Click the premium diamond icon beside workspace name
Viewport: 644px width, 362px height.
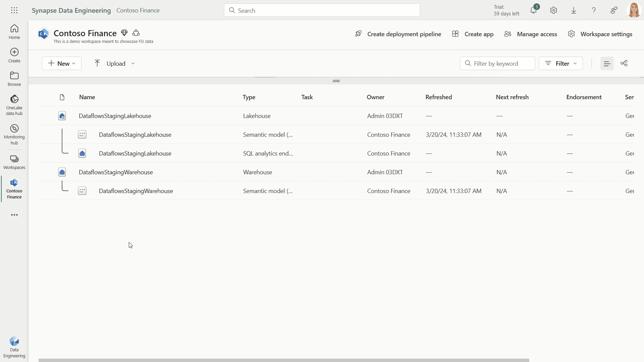(124, 33)
